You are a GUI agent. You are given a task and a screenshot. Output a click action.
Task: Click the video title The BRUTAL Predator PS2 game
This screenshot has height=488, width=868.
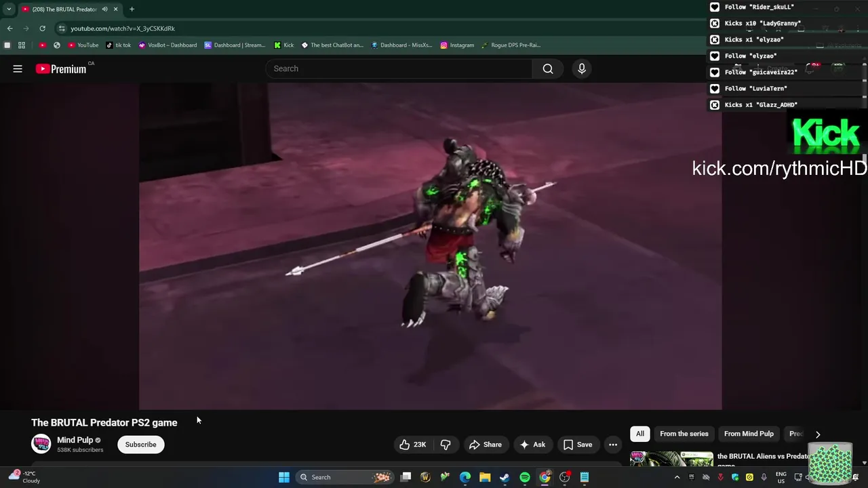(104, 423)
